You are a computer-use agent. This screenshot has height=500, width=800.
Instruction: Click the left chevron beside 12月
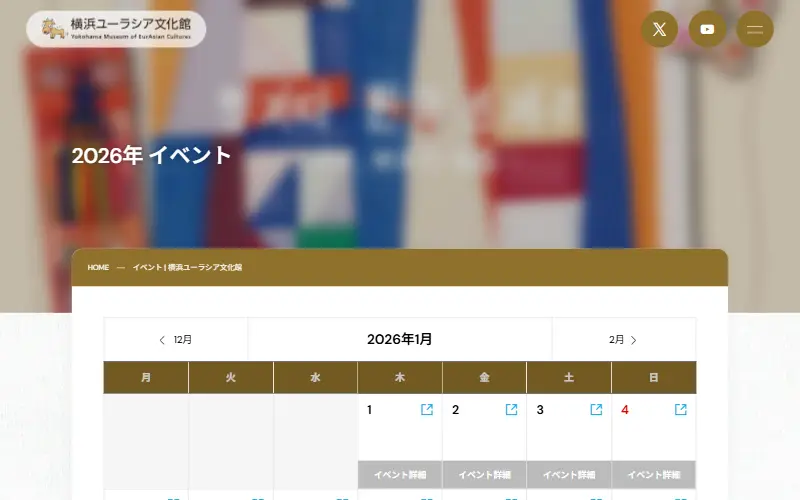(x=162, y=340)
